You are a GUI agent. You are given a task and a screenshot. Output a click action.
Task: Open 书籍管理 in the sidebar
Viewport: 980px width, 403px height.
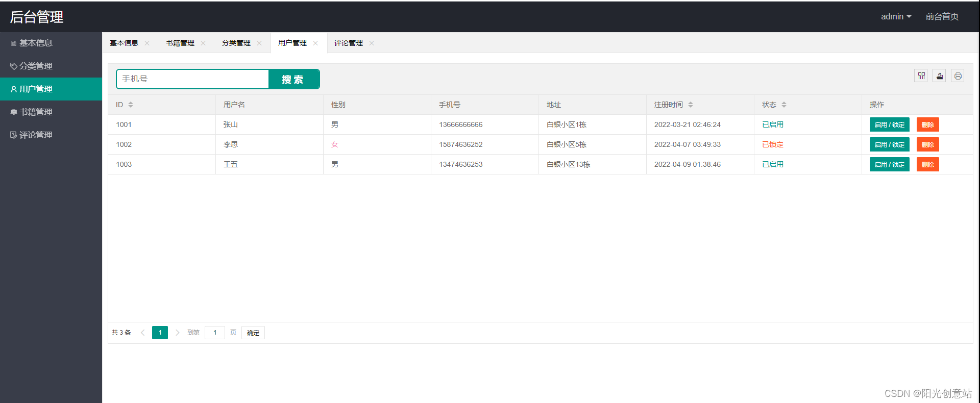pos(51,112)
